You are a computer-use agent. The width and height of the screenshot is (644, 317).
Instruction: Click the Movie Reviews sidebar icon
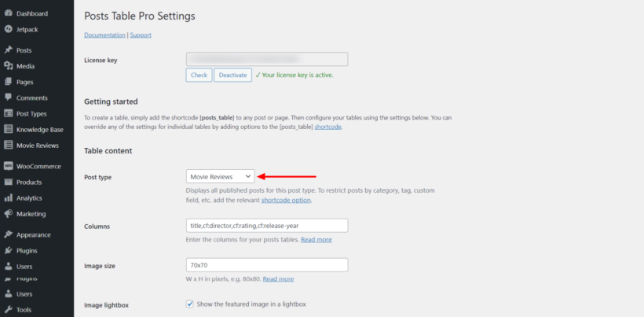tap(8, 146)
